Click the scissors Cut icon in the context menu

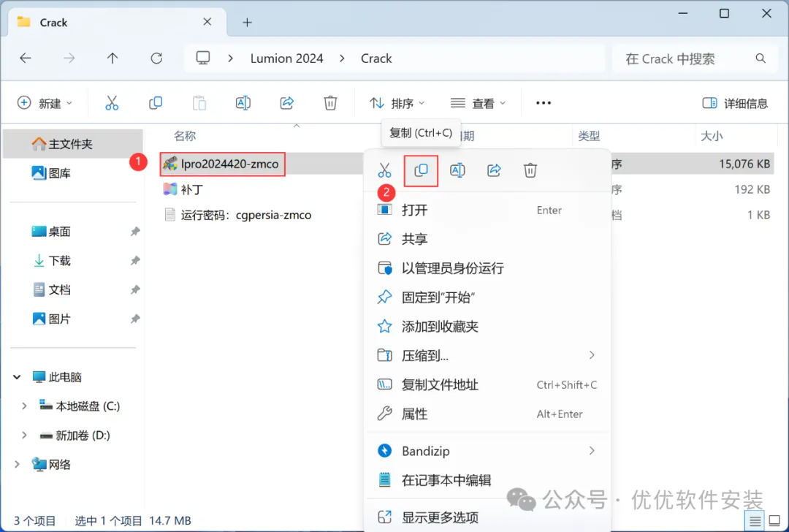(384, 170)
